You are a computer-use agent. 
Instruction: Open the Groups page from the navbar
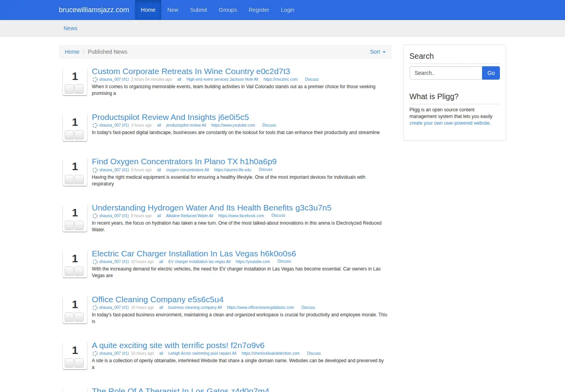coord(228,10)
